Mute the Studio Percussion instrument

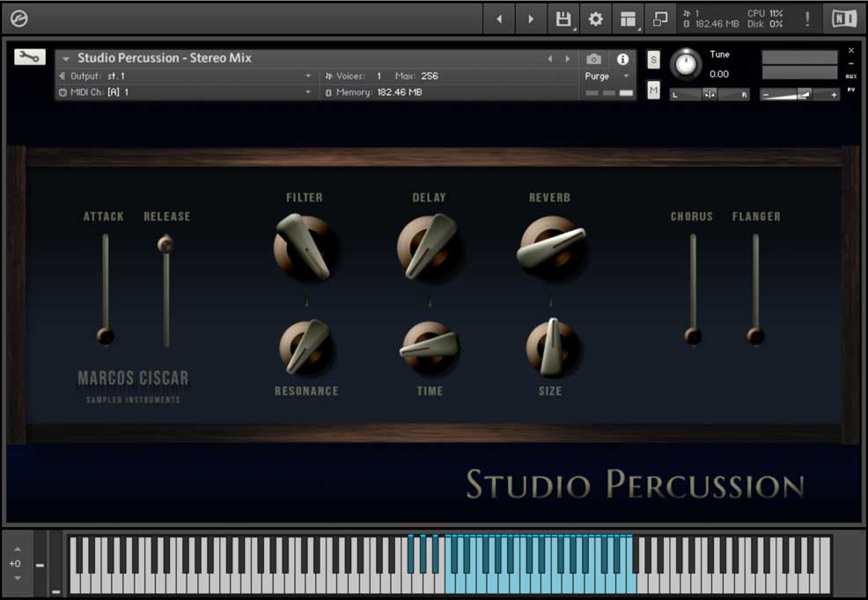(x=653, y=89)
